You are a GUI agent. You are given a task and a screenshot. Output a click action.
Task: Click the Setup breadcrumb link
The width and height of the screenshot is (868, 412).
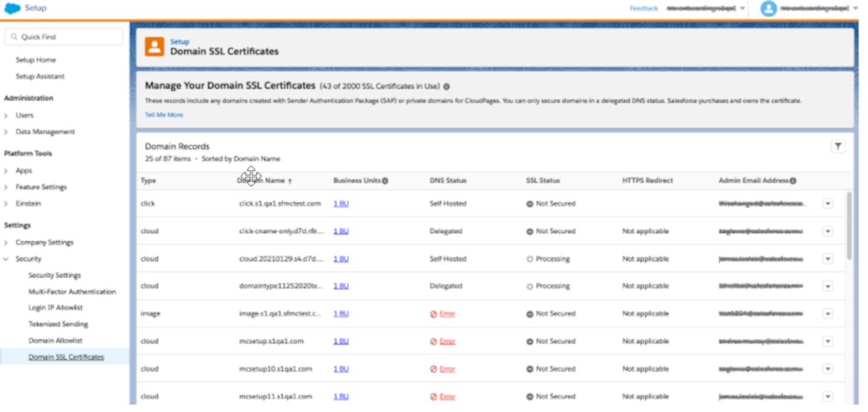[x=180, y=42]
